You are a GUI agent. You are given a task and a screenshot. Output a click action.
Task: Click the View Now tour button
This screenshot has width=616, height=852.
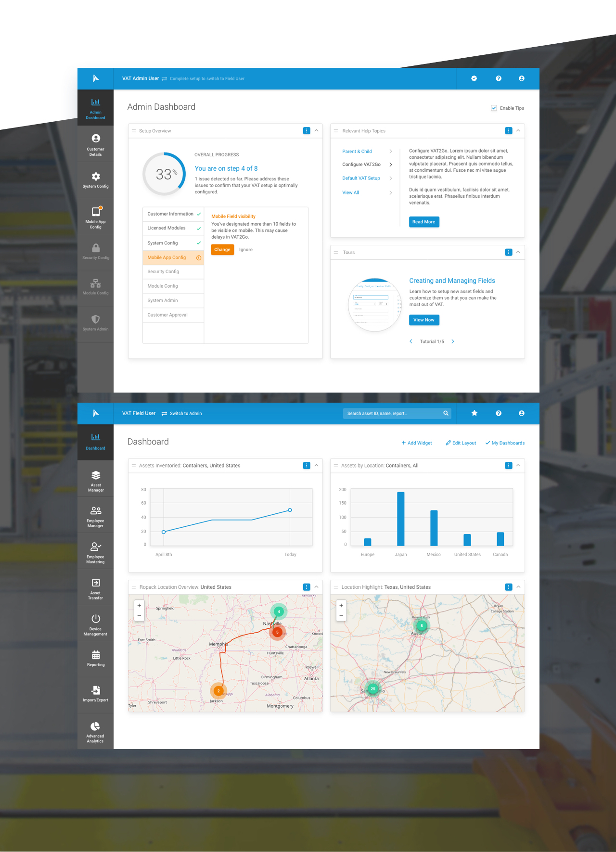(423, 320)
